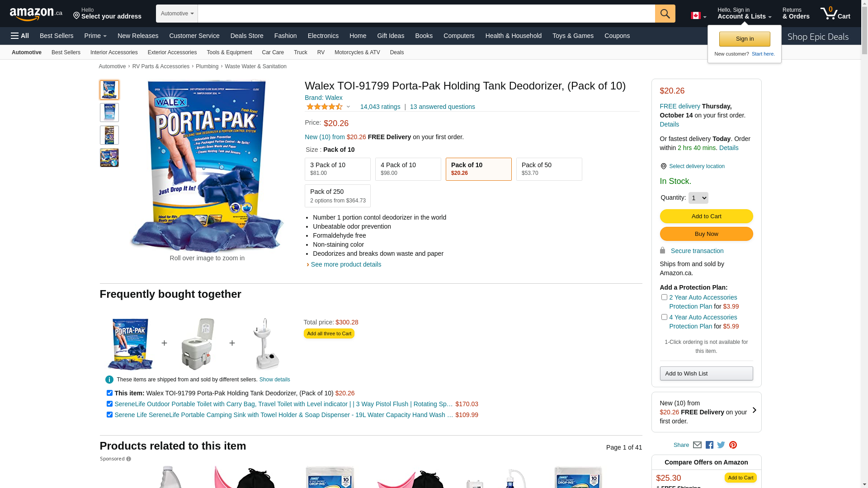This screenshot has height=488, width=868.
Task: Open the Deals Store menu item
Action: pos(247,36)
